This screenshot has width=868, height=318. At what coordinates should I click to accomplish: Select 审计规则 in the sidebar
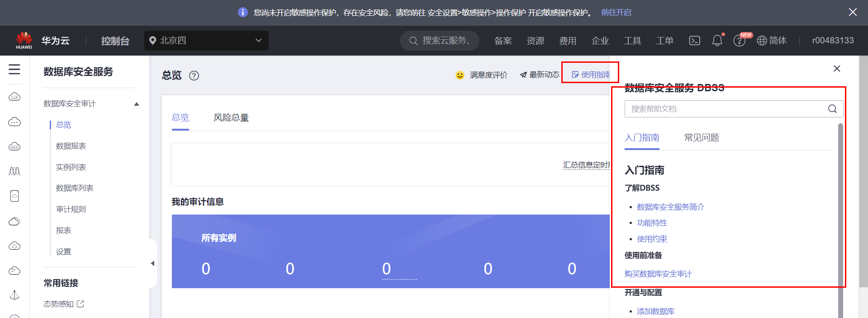point(71,209)
